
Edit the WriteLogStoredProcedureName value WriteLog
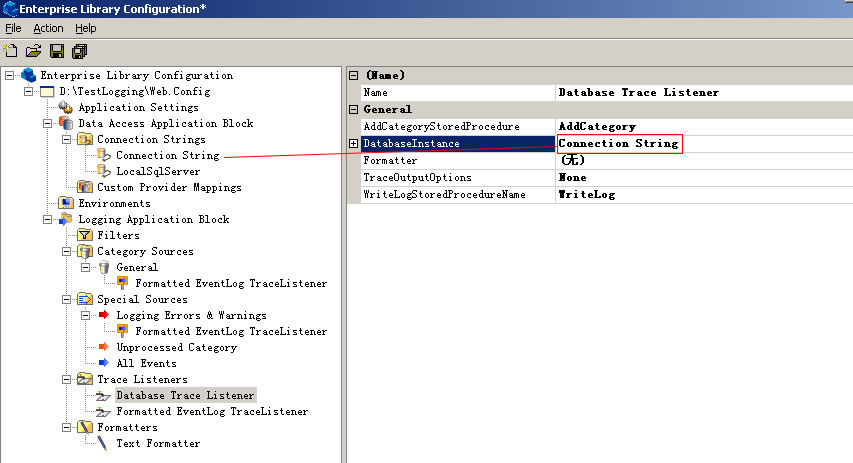[x=704, y=194]
